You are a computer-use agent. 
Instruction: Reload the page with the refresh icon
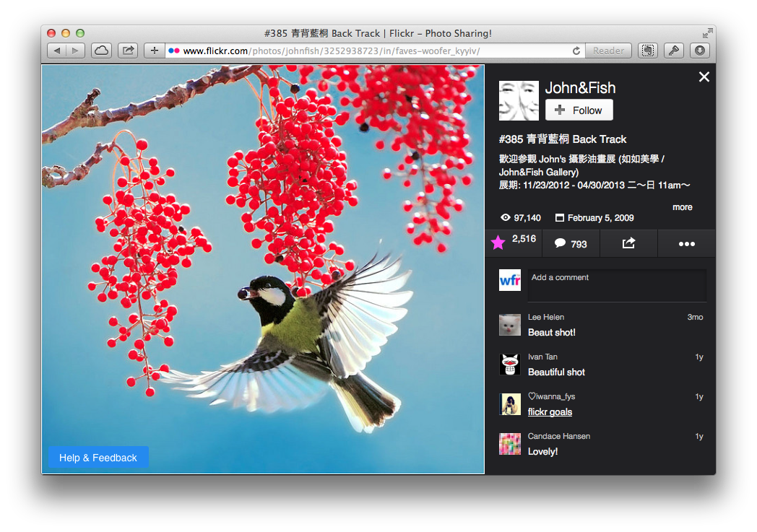576,51
